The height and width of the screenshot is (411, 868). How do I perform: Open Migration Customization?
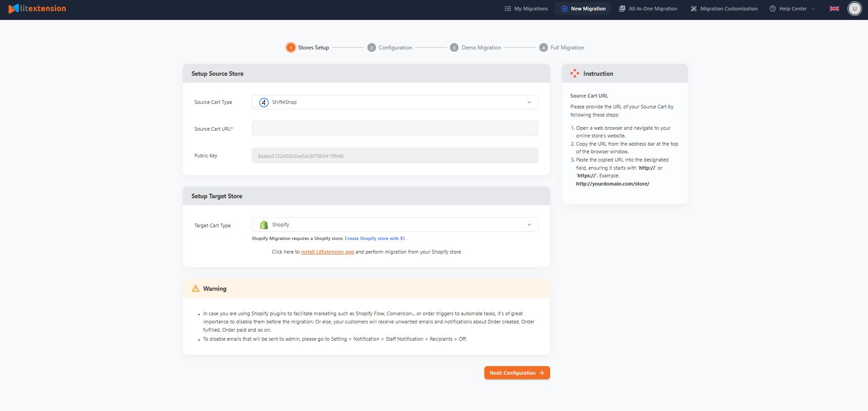[x=724, y=9]
